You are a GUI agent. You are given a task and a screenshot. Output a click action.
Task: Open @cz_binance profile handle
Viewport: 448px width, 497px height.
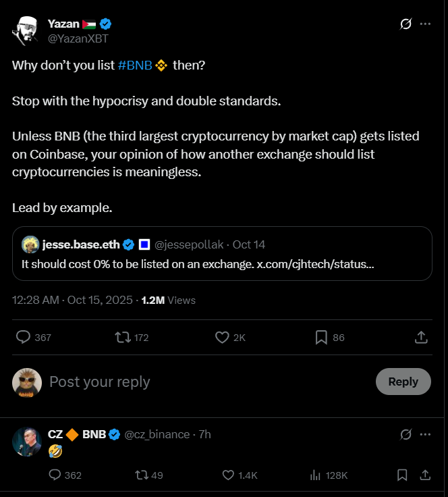tap(157, 434)
